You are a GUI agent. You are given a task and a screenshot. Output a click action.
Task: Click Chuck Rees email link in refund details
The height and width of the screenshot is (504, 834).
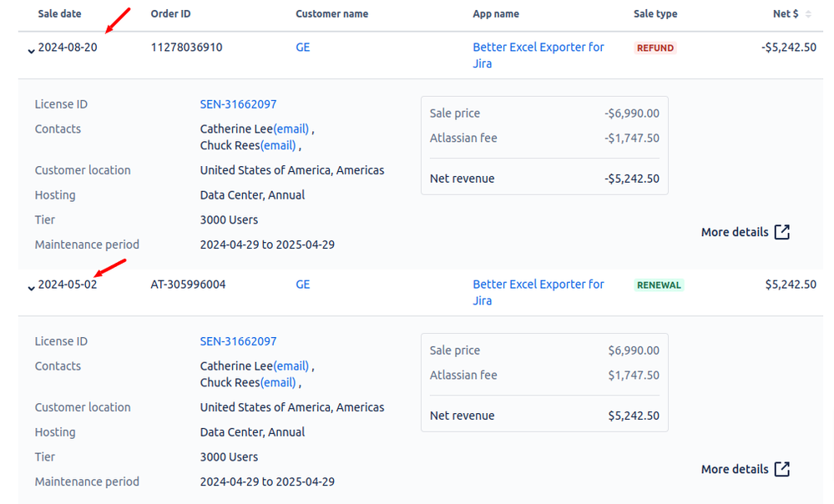point(278,145)
